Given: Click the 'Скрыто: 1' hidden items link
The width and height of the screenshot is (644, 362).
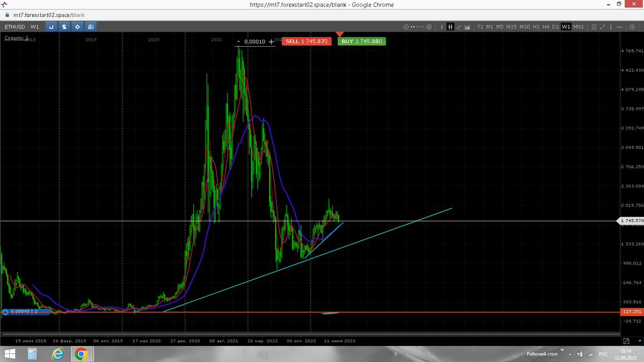Looking at the screenshot, I should [16, 38].
